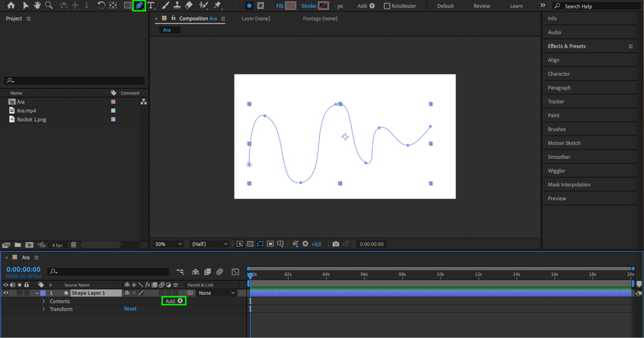Choose the Zoom tool
644x338 pixels.
point(49,5)
